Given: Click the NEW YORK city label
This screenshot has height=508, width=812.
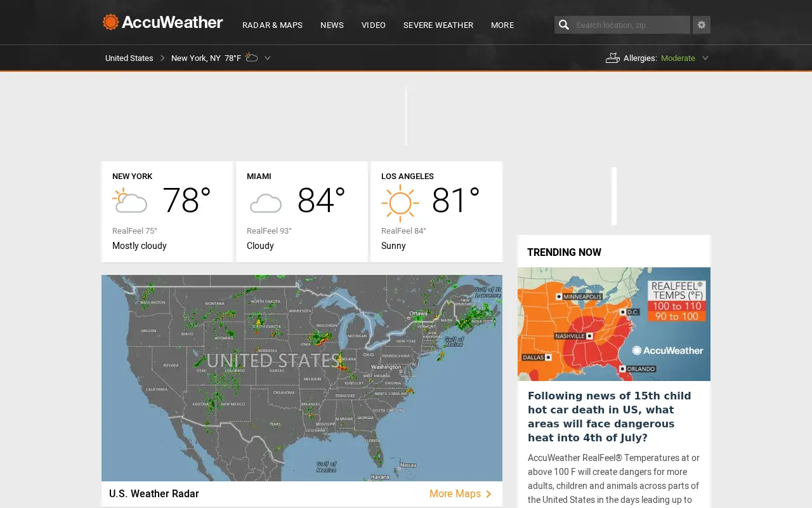Looking at the screenshot, I should (133, 177).
